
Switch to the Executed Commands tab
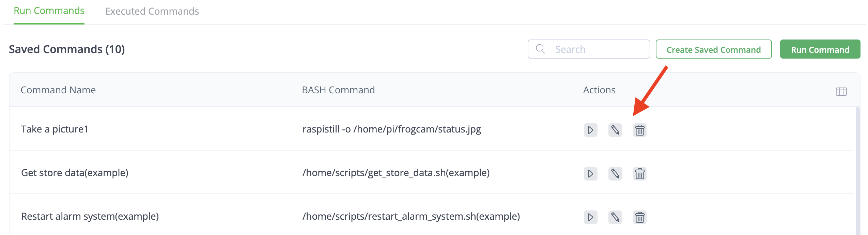click(x=152, y=11)
